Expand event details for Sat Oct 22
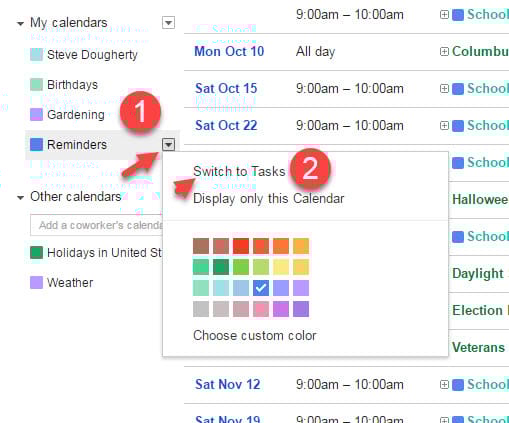Viewport: 509px width, 423px height. click(444, 125)
